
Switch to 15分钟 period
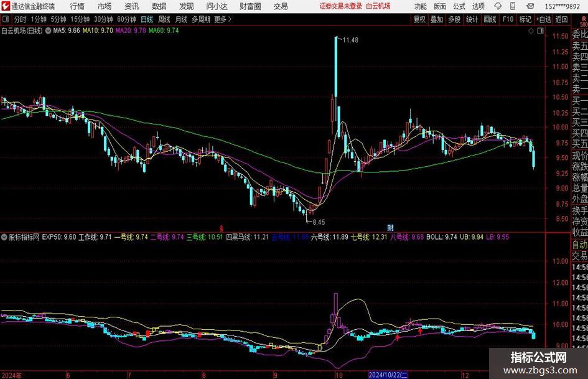pyautogui.click(x=80, y=19)
